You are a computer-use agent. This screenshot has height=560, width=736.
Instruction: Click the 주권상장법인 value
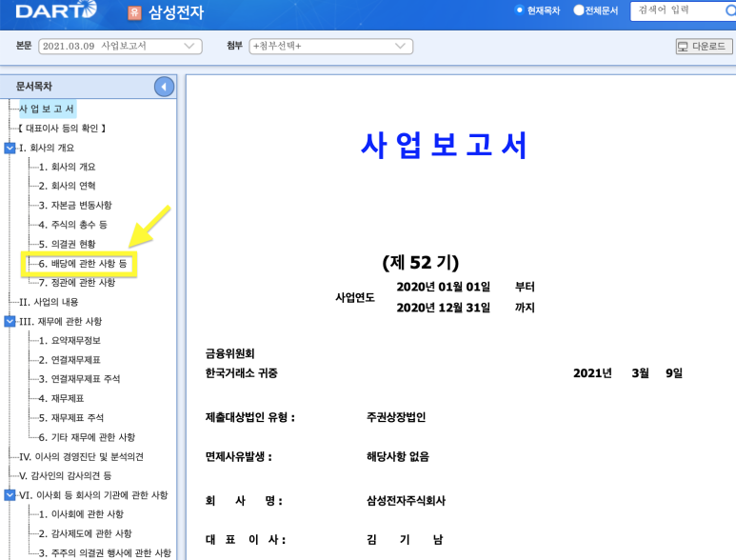[396, 417]
